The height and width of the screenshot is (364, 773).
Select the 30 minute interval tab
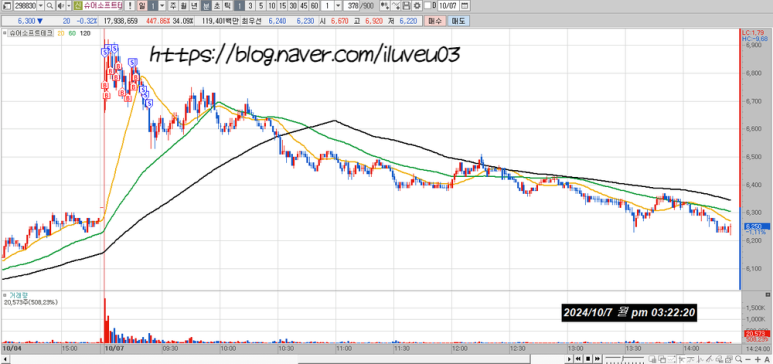(x=293, y=6)
